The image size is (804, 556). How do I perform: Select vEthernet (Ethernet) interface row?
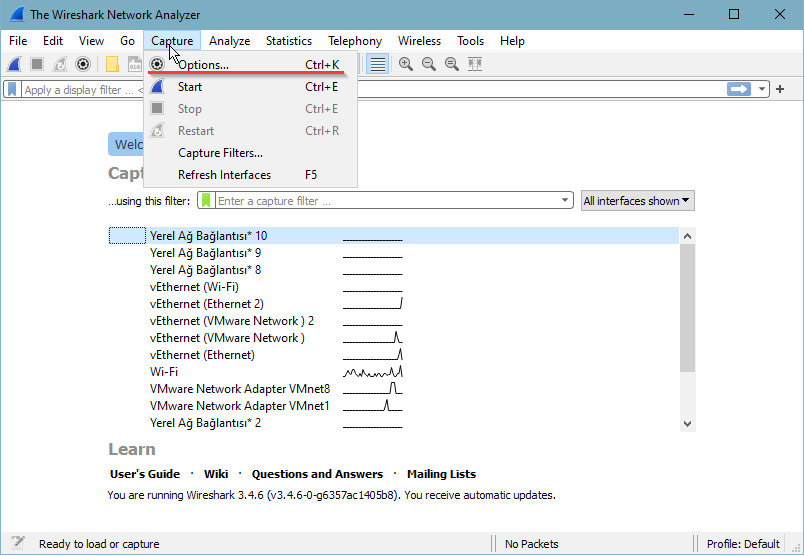pyautogui.click(x=393, y=355)
